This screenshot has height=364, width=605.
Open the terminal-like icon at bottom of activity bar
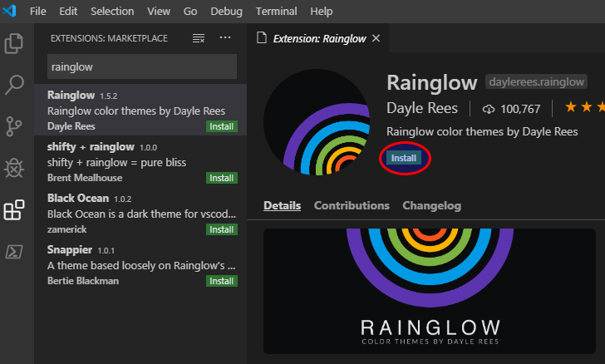click(14, 252)
